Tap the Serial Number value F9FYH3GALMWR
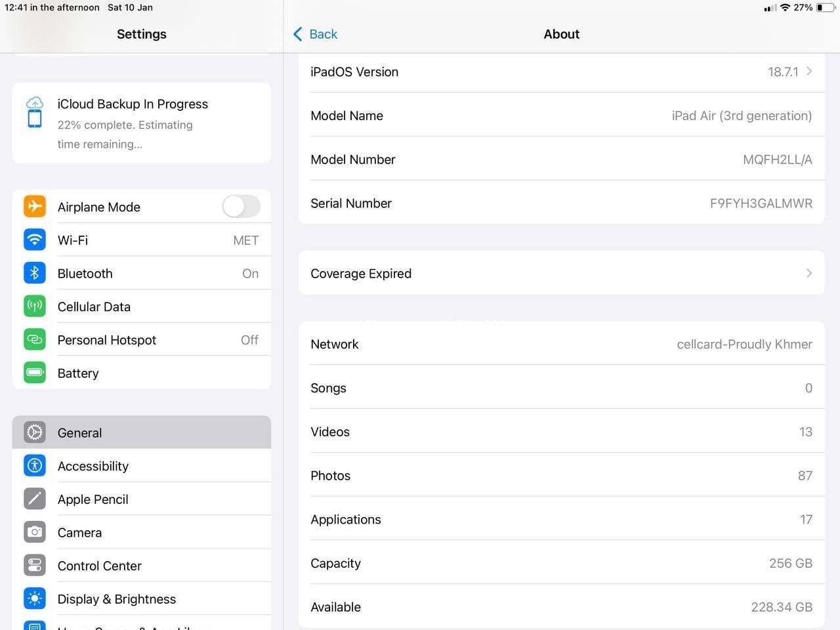This screenshot has width=840, height=630. pyautogui.click(x=761, y=203)
